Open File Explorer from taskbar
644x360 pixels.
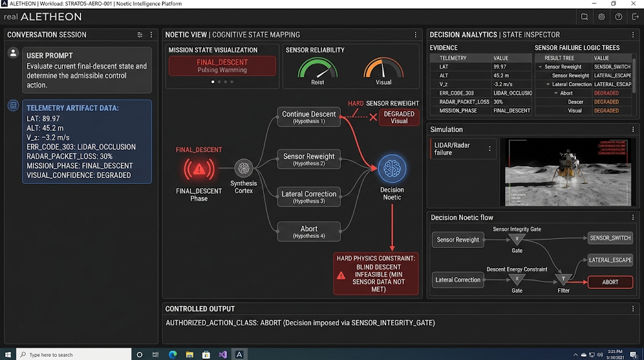click(x=189, y=354)
